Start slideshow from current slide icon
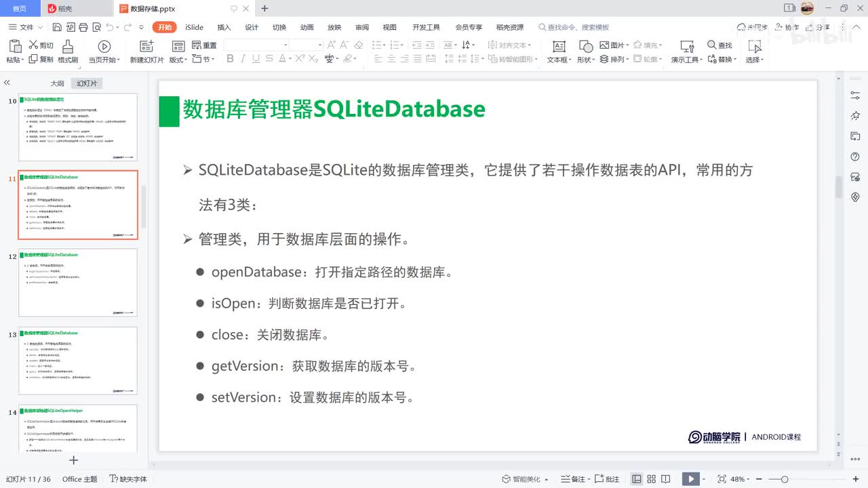 click(104, 46)
